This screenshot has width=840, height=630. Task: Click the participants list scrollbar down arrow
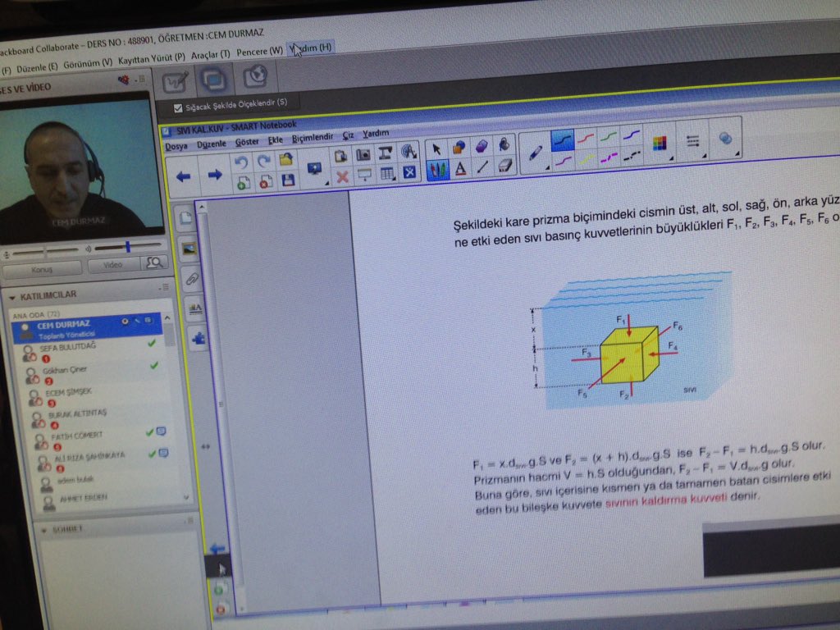pyautogui.click(x=186, y=498)
